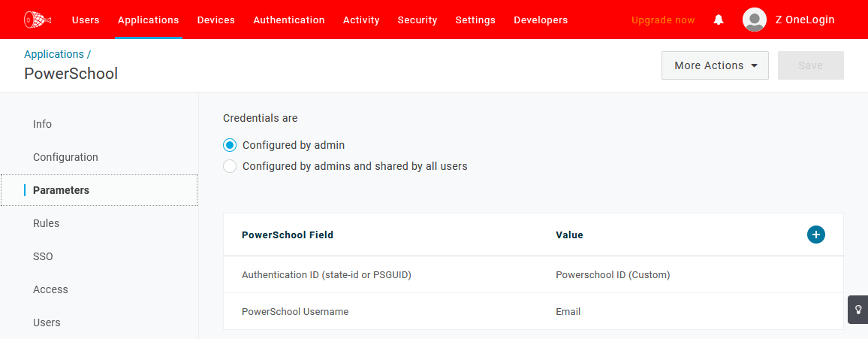Open the notifications bell

(719, 20)
